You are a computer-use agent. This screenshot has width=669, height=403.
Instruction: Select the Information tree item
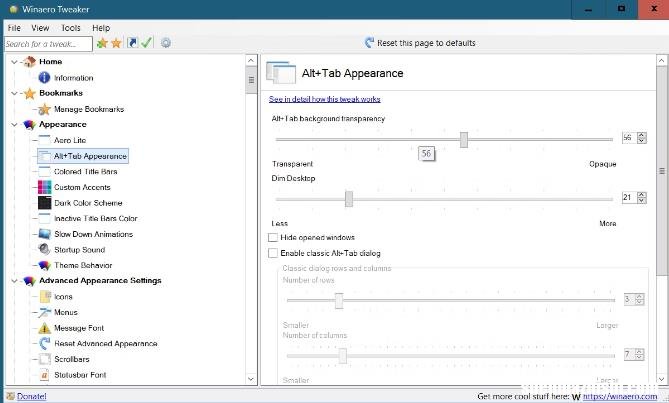click(73, 78)
